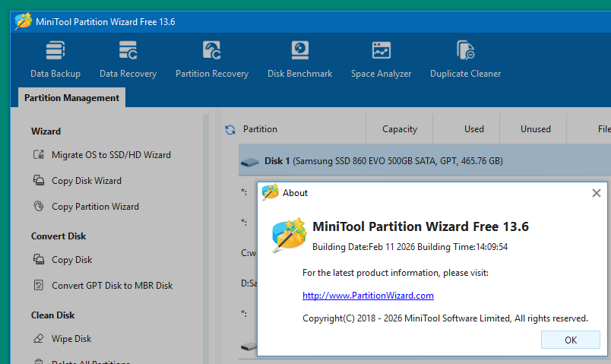Open the Partition Recovery tool

click(212, 59)
